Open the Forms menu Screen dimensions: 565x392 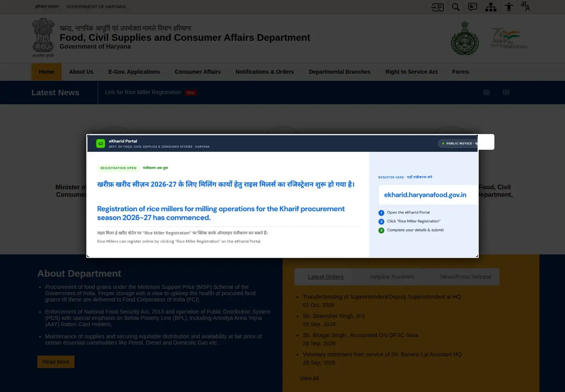tap(461, 72)
